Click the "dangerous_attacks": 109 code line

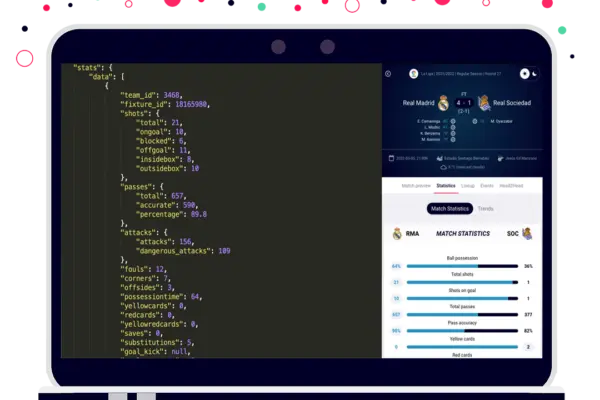pos(183,251)
